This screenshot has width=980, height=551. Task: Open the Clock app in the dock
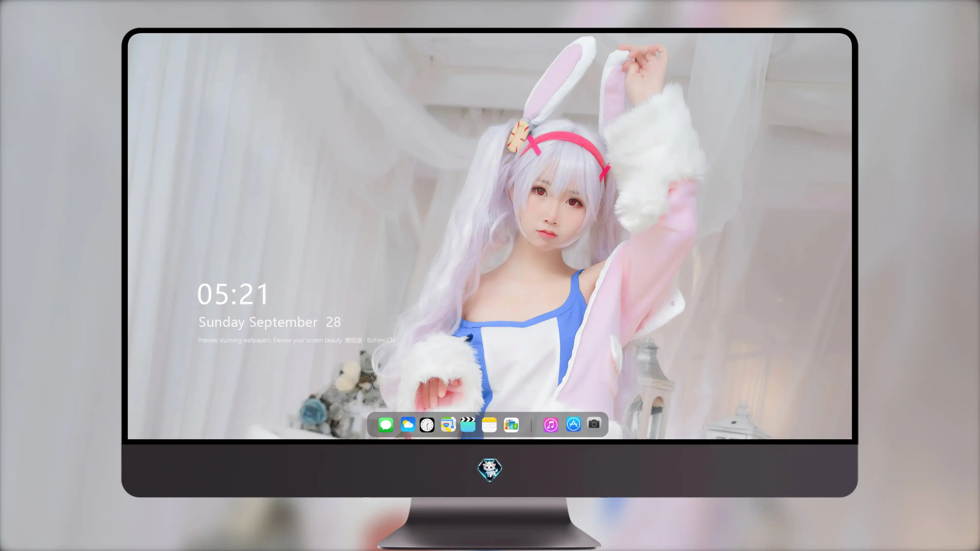click(x=427, y=425)
